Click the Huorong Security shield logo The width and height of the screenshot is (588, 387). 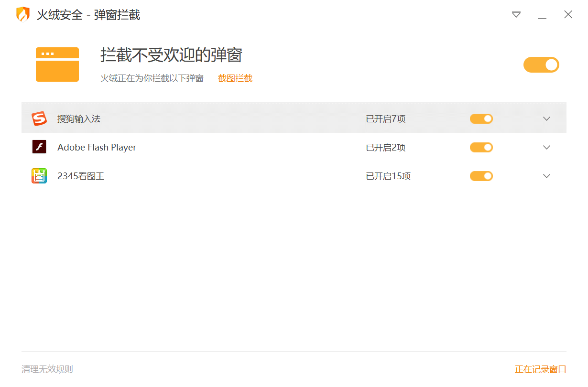22,14
